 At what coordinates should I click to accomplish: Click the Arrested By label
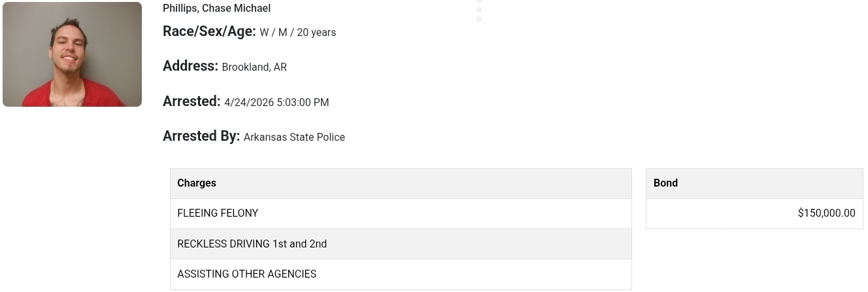pyautogui.click(x=201, y=136)
